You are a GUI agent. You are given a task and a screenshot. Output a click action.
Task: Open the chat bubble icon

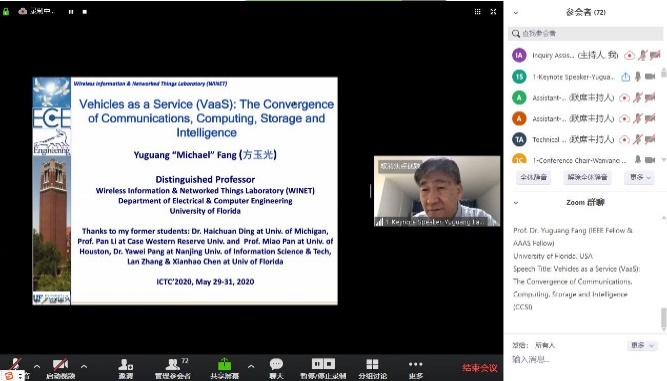pos(276,364)
